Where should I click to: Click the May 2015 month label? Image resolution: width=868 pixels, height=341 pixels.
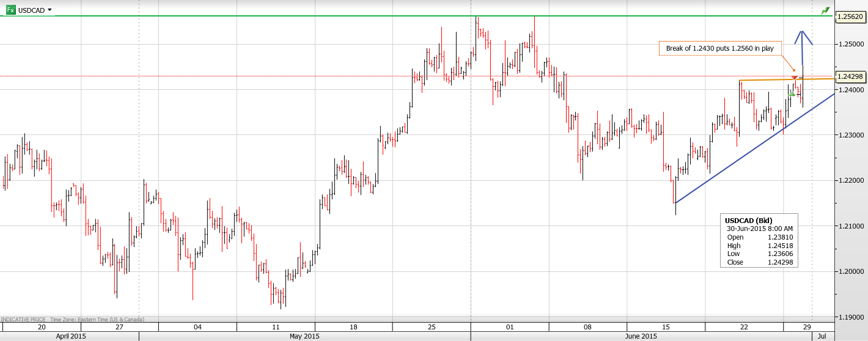304,336
